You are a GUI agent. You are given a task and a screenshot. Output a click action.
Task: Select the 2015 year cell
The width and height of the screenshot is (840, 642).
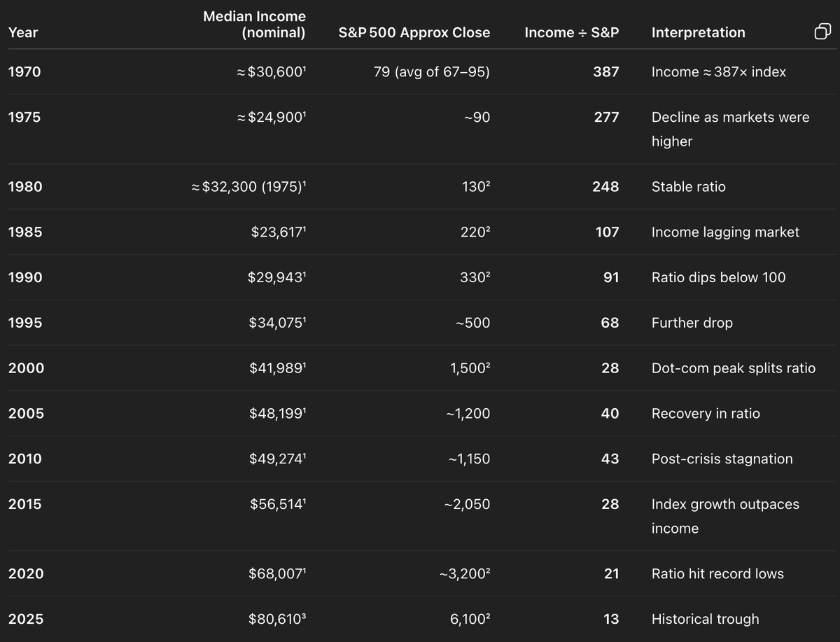(x=25, y=504)
